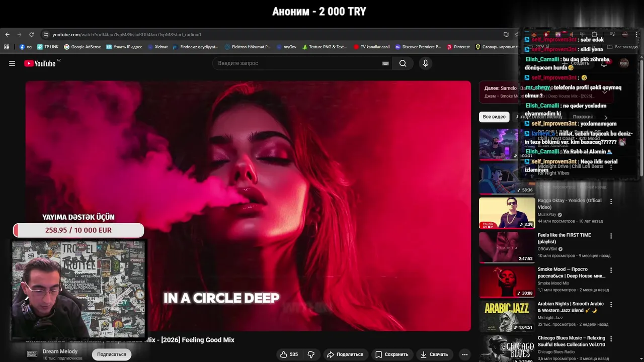
Task: Open options menu for Chicago Blues video
Action: click(611, 339)
